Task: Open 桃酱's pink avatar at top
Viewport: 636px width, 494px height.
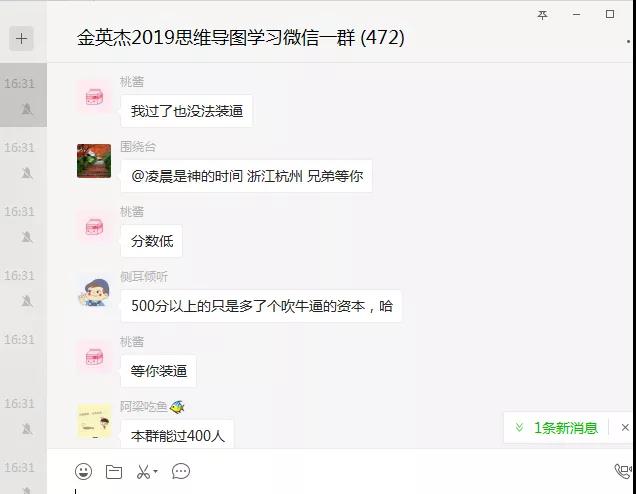Action: [x=94, y=97]
